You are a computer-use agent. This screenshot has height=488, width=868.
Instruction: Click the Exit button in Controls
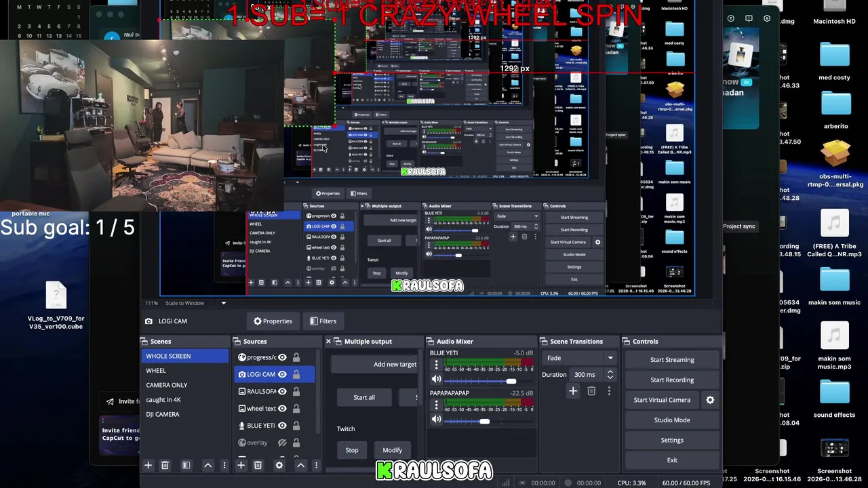click(x=672, y=460)
